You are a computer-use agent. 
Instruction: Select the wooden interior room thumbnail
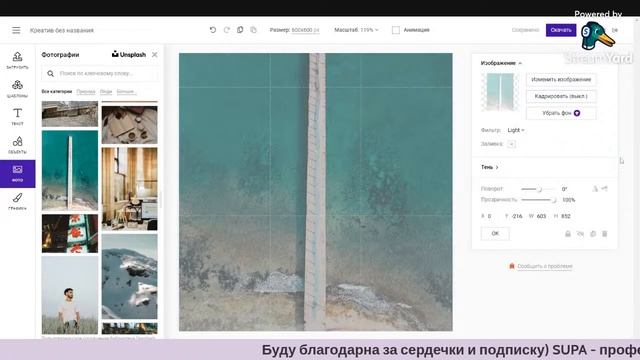(x=129, y=189)
